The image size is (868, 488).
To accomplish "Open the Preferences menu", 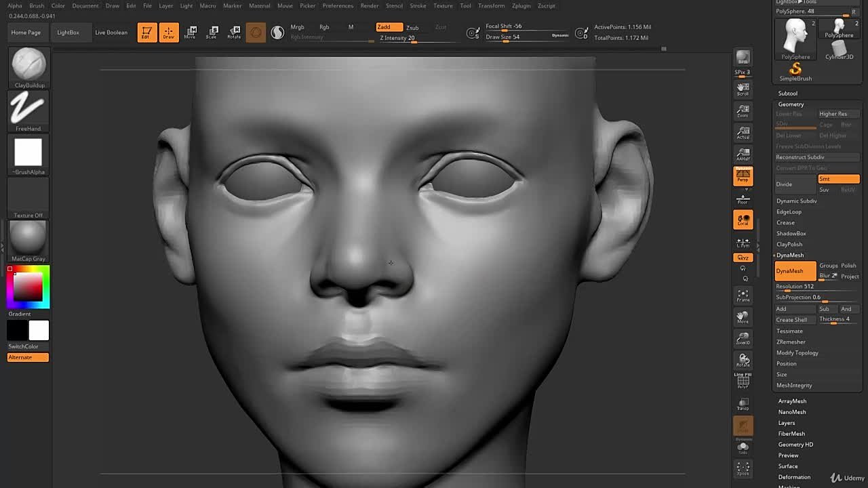I will 338,5.
